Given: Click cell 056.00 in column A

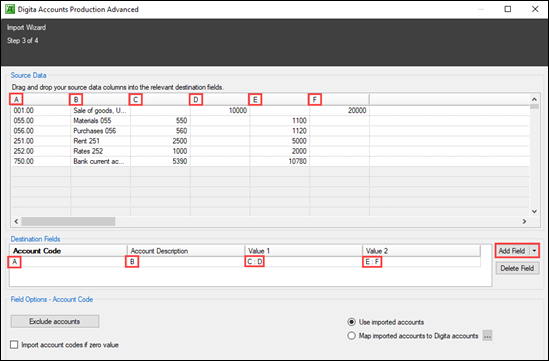Looking at the screenshot, I should [41, 131].
